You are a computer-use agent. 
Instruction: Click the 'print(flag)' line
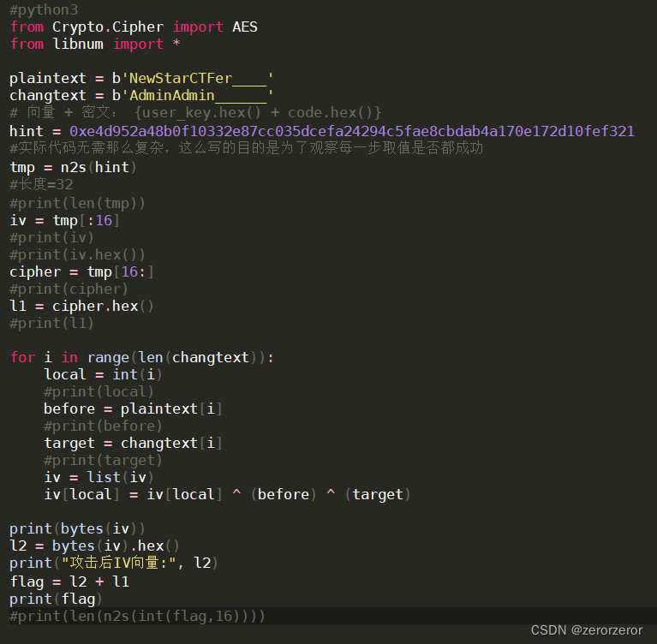pos(56,599)
